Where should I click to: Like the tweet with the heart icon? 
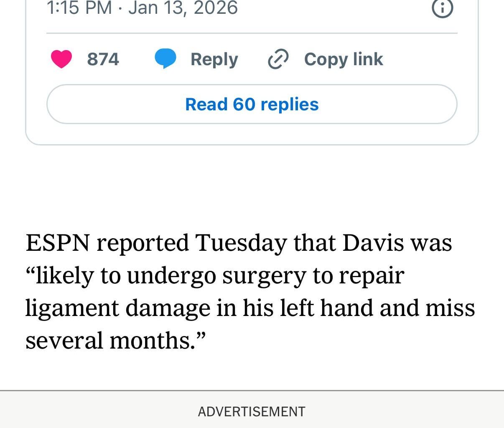point(62,59)
